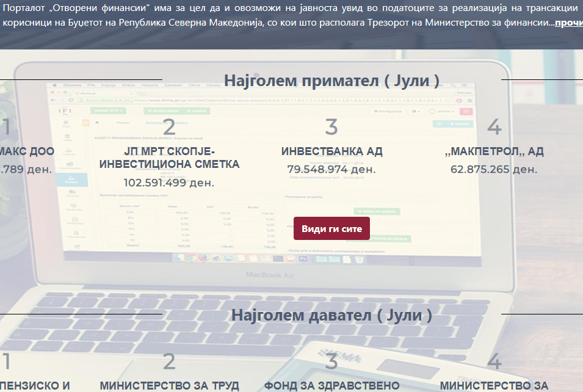Click rank number 2 in the recipients section

point(169,128)
